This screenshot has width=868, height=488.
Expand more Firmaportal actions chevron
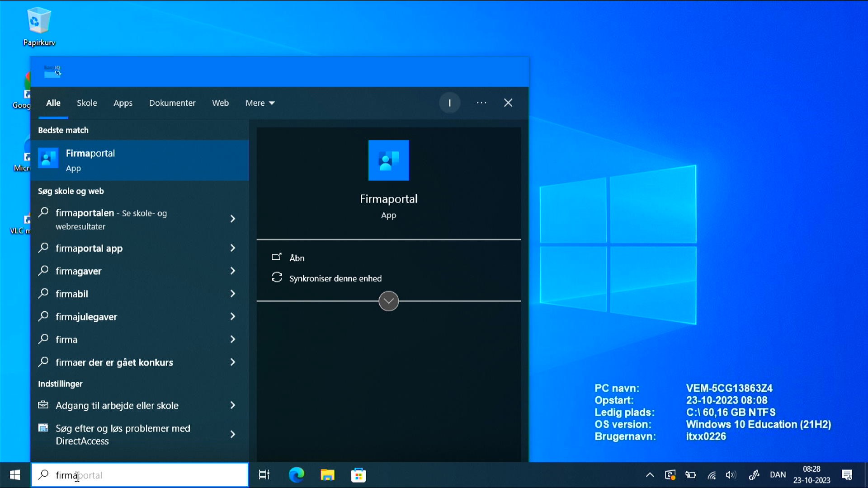(x=388, y=301)
